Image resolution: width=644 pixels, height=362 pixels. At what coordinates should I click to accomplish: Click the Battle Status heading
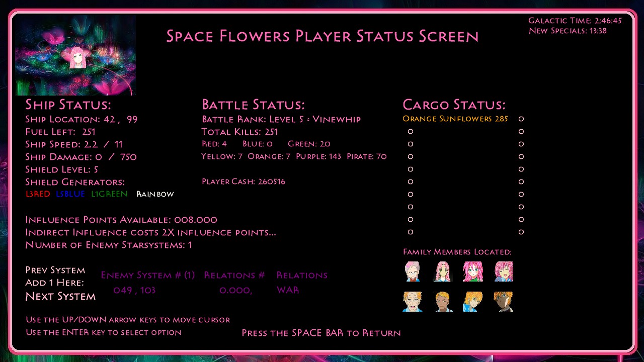(x=253, y=105)
